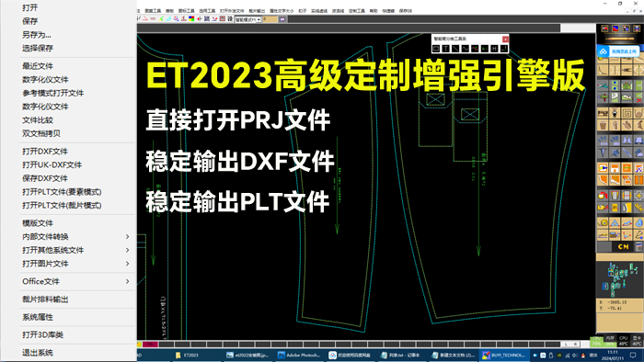Switch to 列表.txt Notepad in taskbar
This screenshot has height=362, width=644.
coord(400,355)
